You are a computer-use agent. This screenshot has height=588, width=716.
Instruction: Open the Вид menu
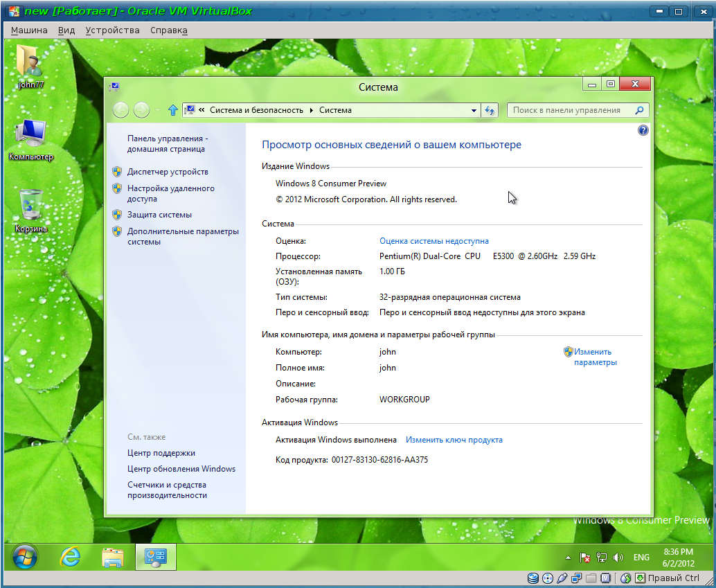pyautogui.click(x=66, y=30)
